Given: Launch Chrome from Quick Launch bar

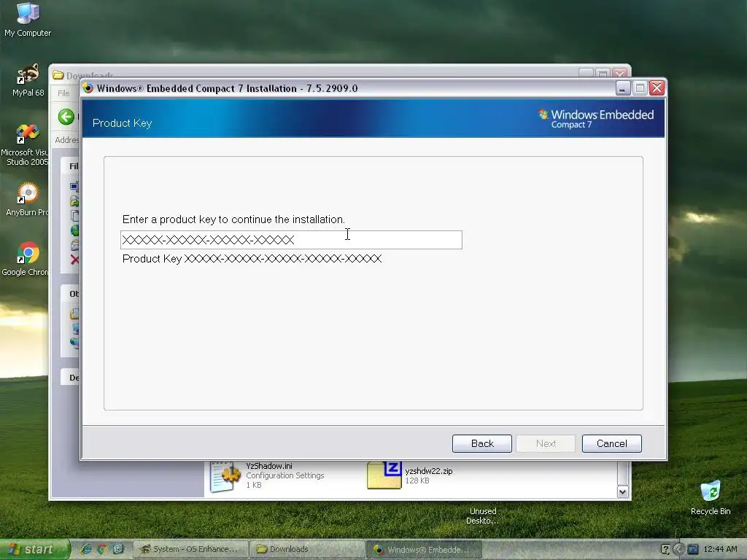Looking at the screenshot, I should [x=102, y=550].
